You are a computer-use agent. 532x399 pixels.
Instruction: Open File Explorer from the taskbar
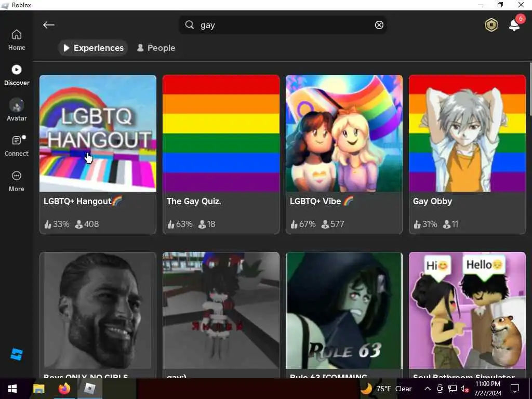point(38,389)
